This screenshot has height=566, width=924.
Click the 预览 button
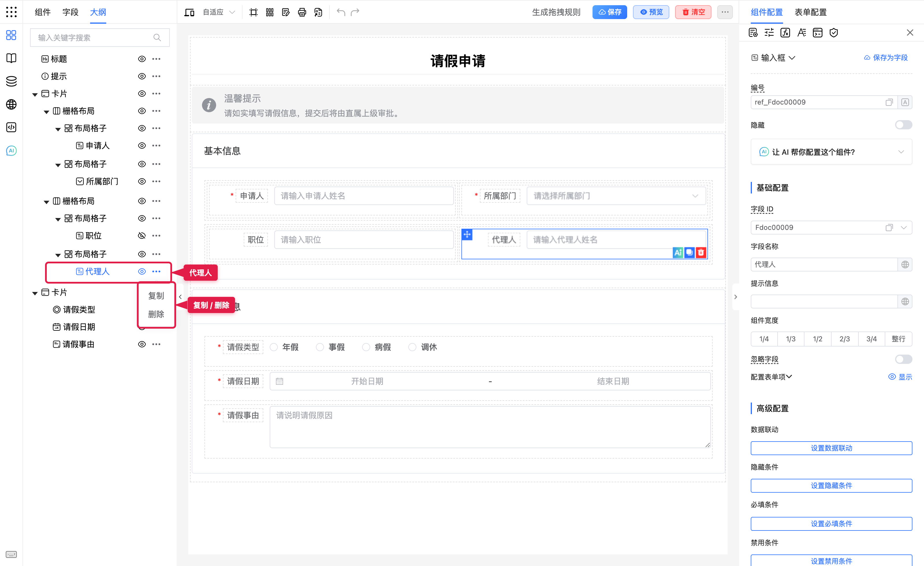click(x=651, y=12)
